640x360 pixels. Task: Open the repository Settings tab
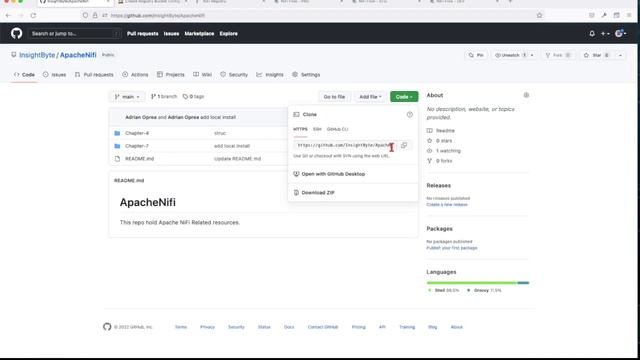click(x=306, y=75)
